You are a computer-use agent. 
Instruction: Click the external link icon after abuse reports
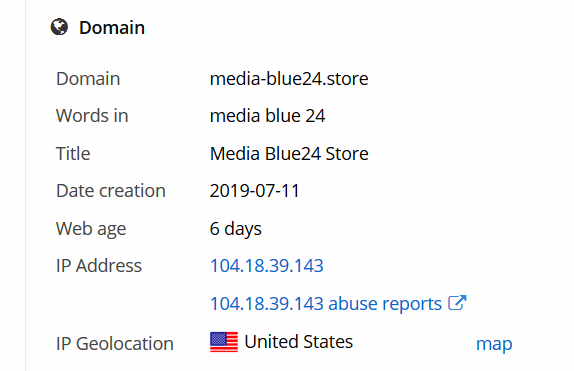click(457, 303)
